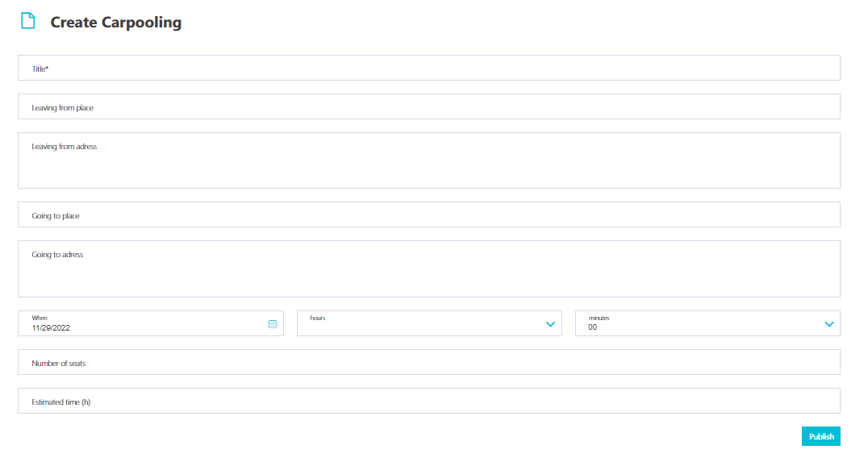Open the calendar picker icon in When field
Screen dimensions: 868x462
(x=273, y=324)
